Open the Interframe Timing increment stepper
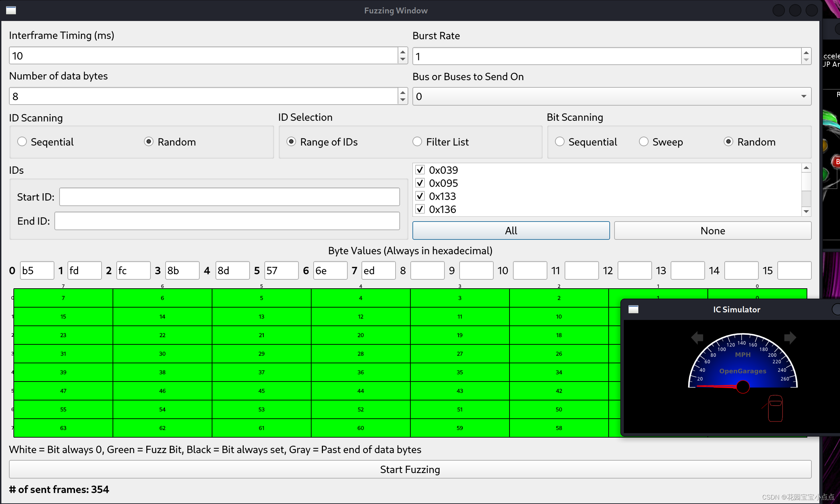Viewport: 840px width, 504px height. 402,52
